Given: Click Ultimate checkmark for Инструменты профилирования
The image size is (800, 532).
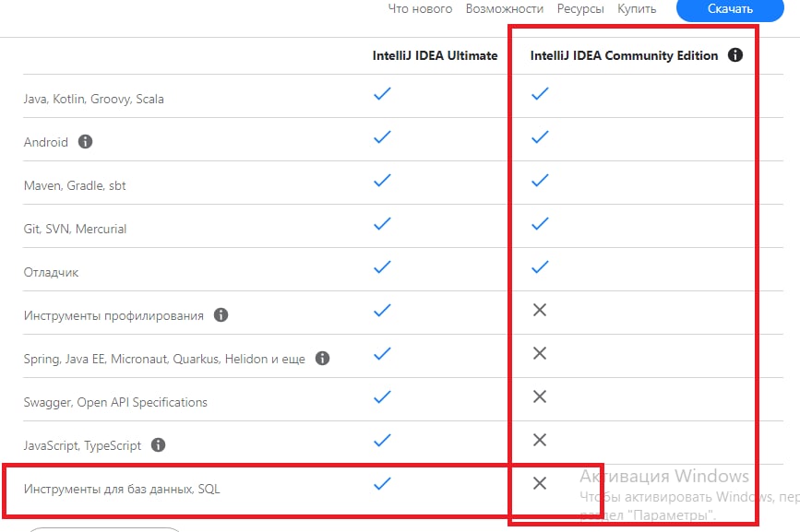Looking at the screenshot, I should [382, 311].
